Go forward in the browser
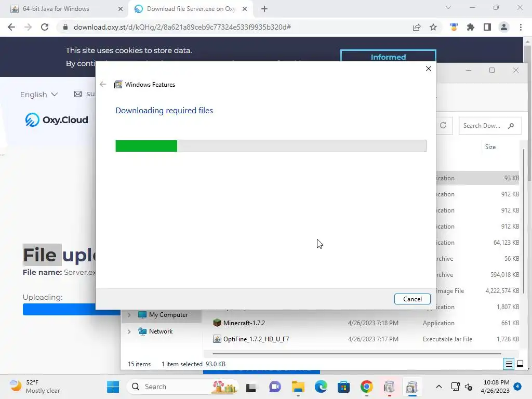This screenshot has height=399, width=532. (x=28, y=27)
